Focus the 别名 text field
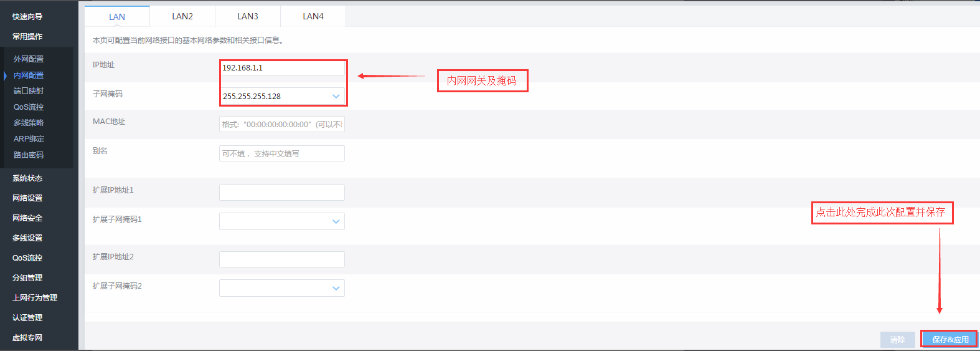This screenshot has width=980, height=351. (x=281, y=153)
